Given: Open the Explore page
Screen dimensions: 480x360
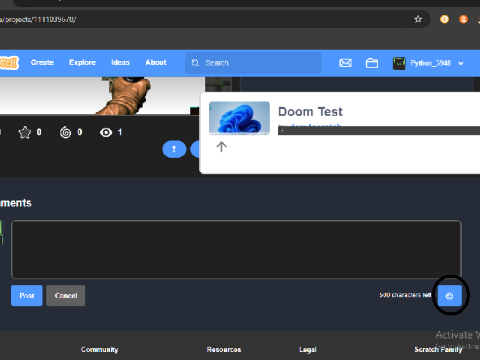Looking at the screenshot, I should click(82, 62).
